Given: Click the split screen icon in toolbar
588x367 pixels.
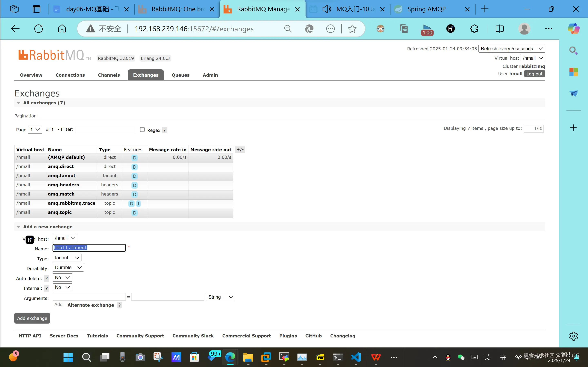Looking at the screenshot, I should coord(500,29).
